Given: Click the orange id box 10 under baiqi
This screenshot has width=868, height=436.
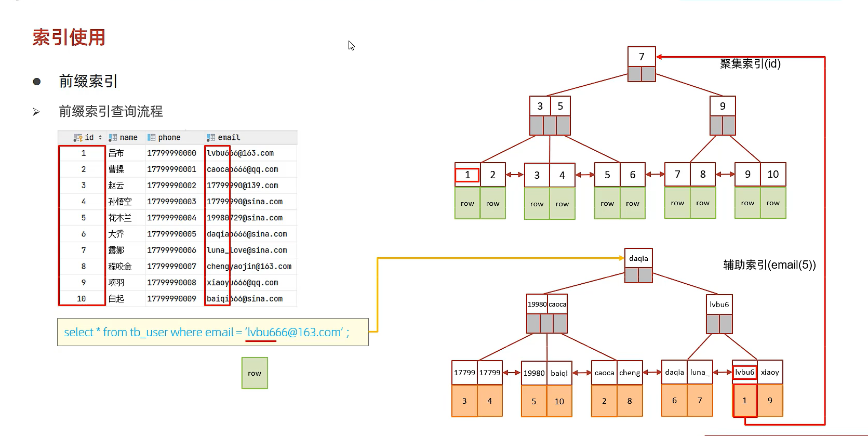Looking at the screenshot, I should (559, 401).
